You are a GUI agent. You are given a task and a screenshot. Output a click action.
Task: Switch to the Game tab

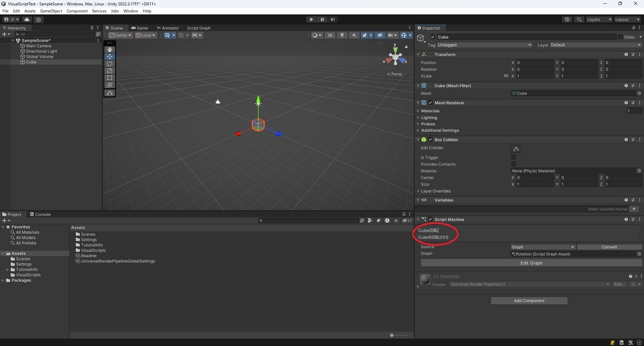(139, 28)
